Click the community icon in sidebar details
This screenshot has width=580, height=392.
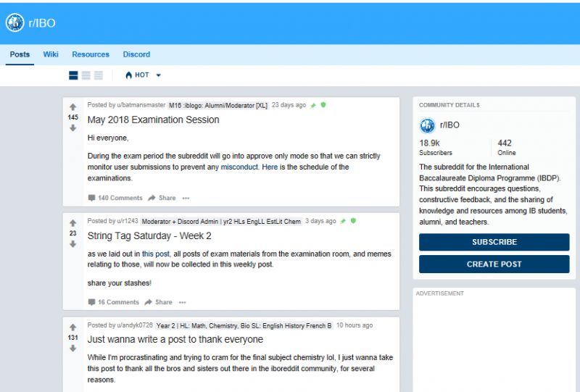click(x=427, y=126)
